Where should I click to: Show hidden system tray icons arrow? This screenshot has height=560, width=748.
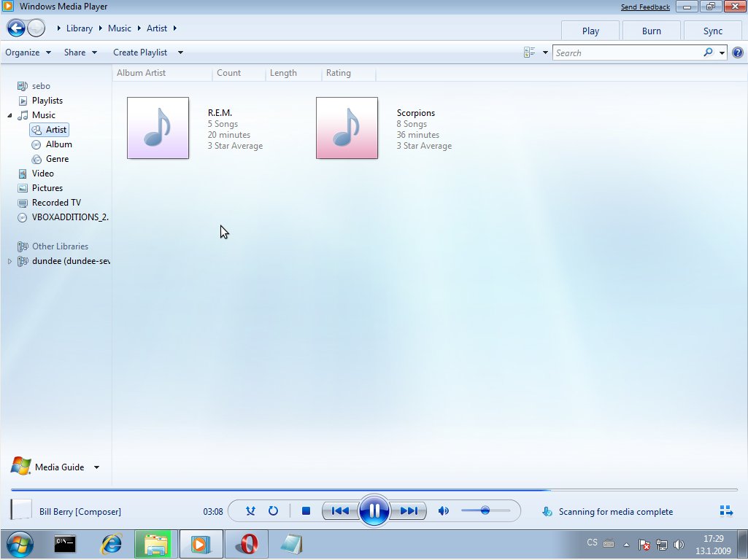[626, 545]
